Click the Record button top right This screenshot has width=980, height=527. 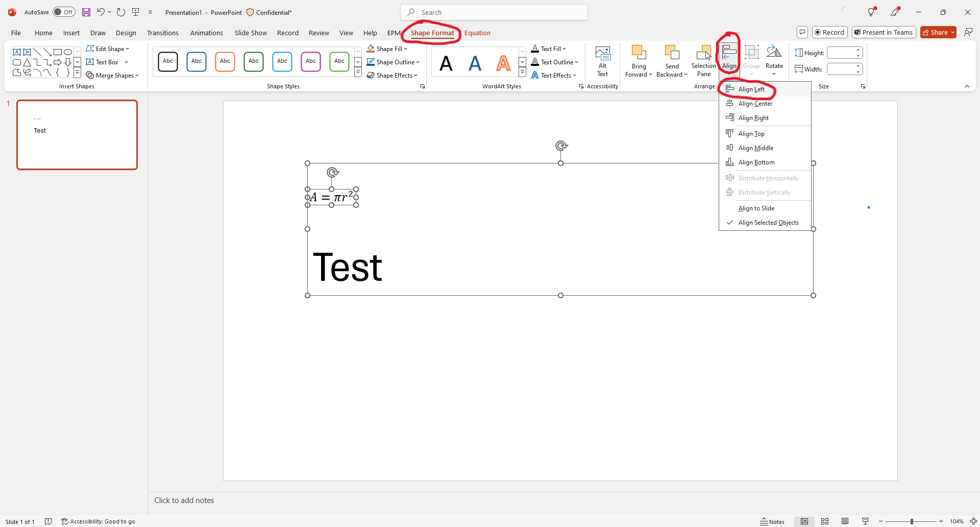(x=830, y=32)
